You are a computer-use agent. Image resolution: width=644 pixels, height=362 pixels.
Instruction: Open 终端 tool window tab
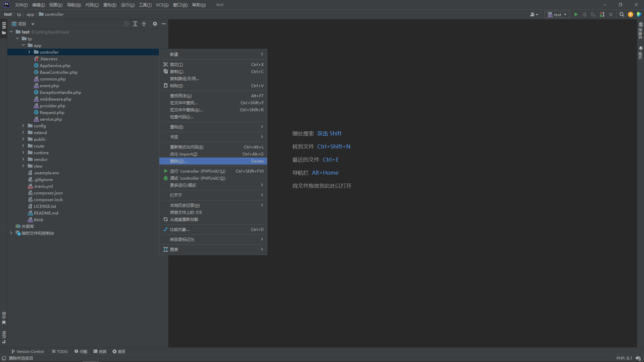(100, 351)
